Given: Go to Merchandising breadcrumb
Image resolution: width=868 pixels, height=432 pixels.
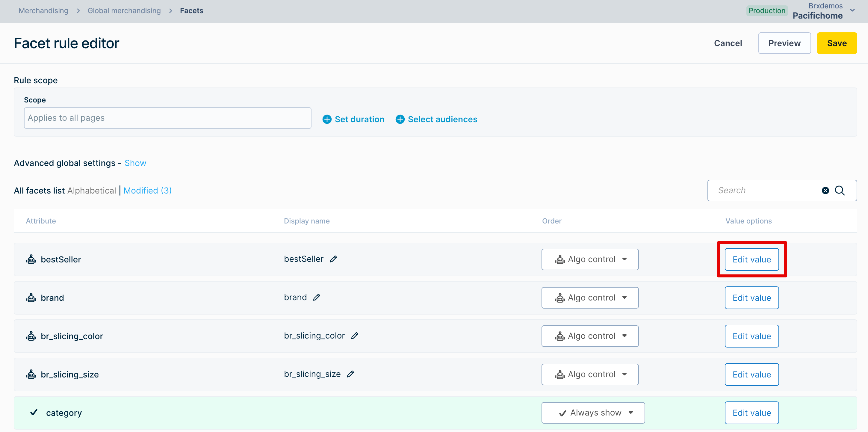Looking at the screenshot, I should pos(43,10).
